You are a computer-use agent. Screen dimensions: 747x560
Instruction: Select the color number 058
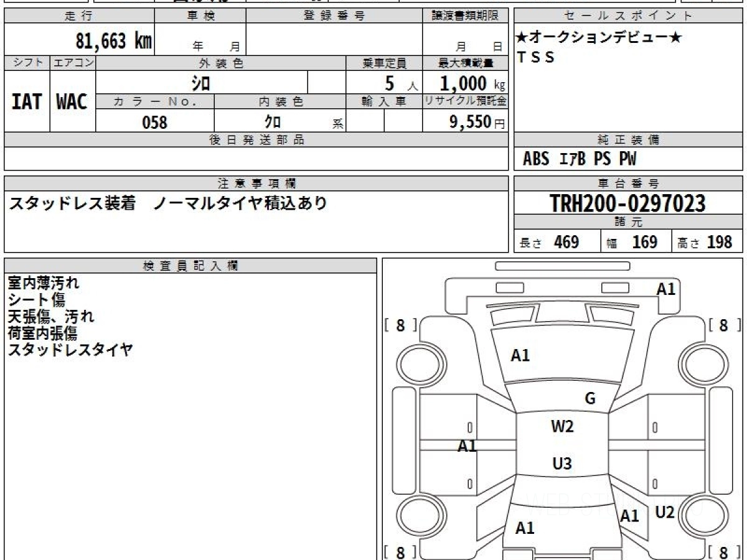click(x=155, y=122)
